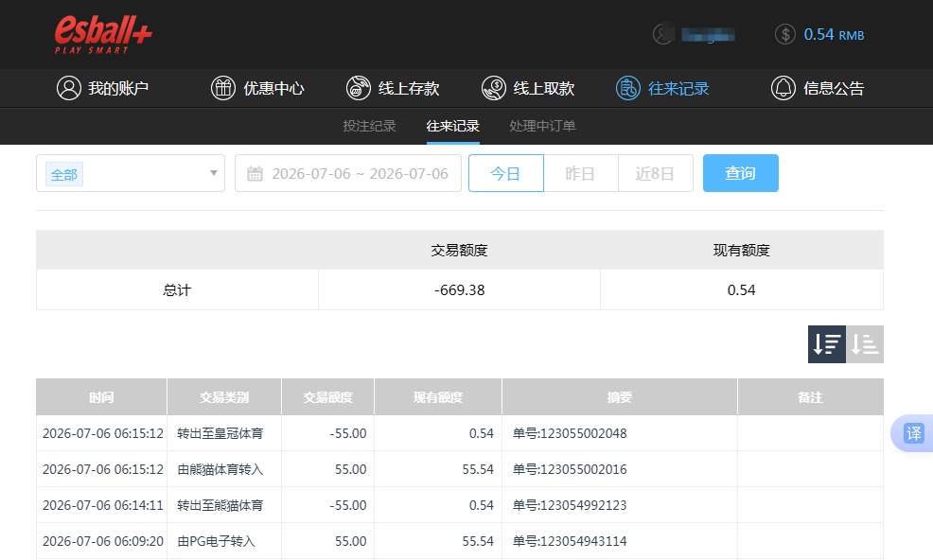Select 昨日 date filter
Image resolution: width=933 pixels, height=560 pixels.
(581, 173)
